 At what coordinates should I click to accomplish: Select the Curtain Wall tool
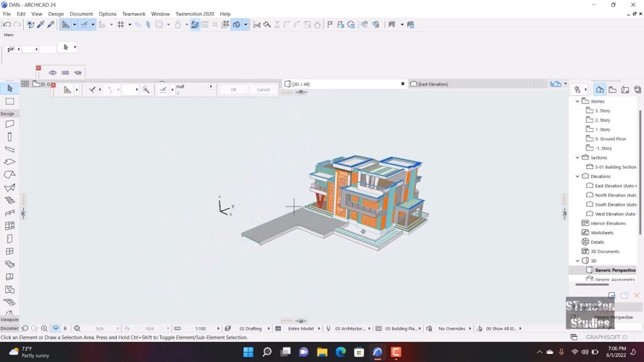[x=10, y=226]
